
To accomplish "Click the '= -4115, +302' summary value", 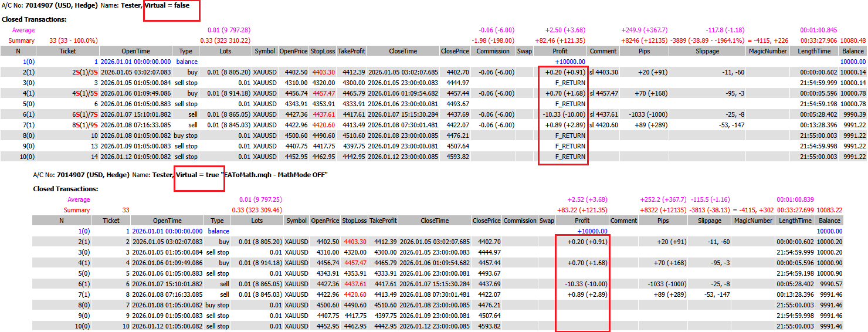I will point(752,210).
